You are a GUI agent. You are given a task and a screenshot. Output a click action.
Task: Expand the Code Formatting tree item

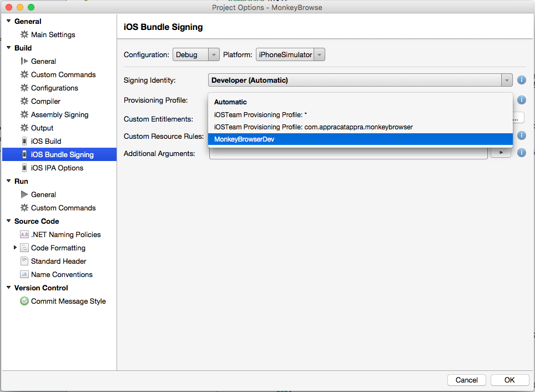pyautogui.click(x=15, y=248)
